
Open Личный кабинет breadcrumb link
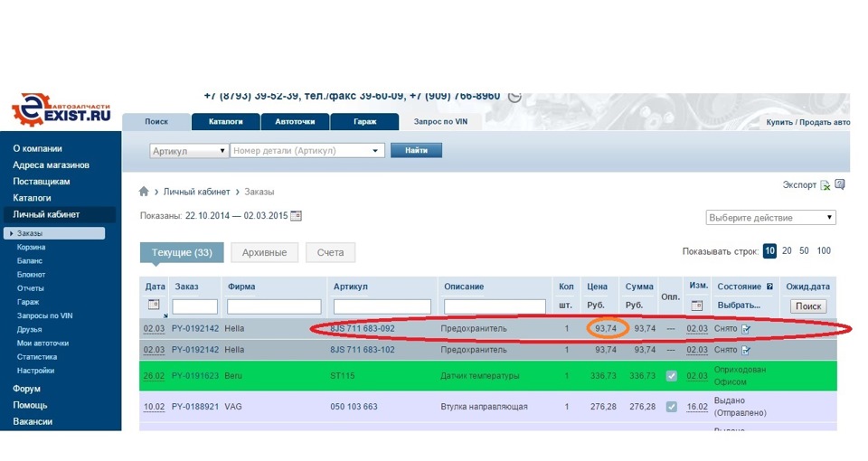pyautogui.click(x=196, y=192)
